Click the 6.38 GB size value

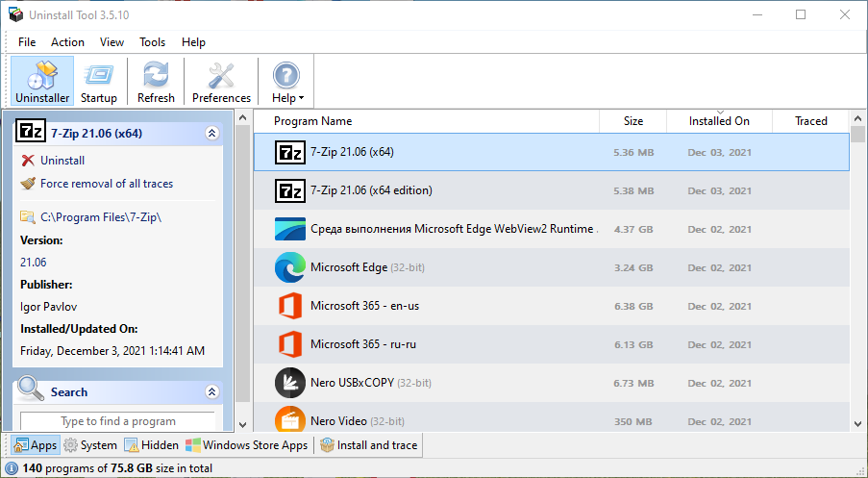tap(633, 306)
